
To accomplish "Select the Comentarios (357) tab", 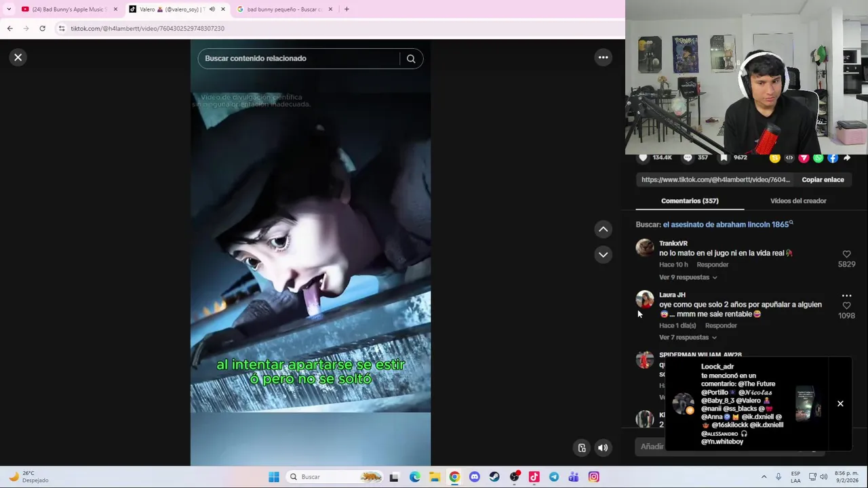I will pos(690,201).
